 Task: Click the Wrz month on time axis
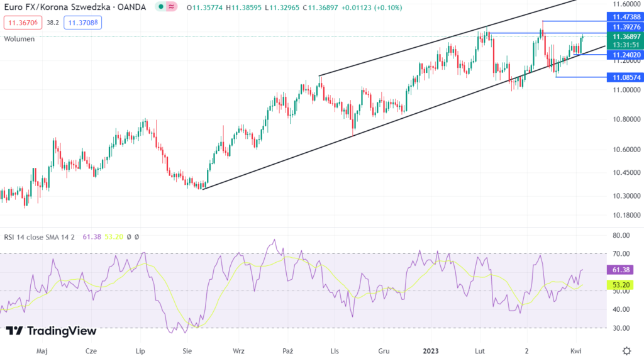coord(238,350)
